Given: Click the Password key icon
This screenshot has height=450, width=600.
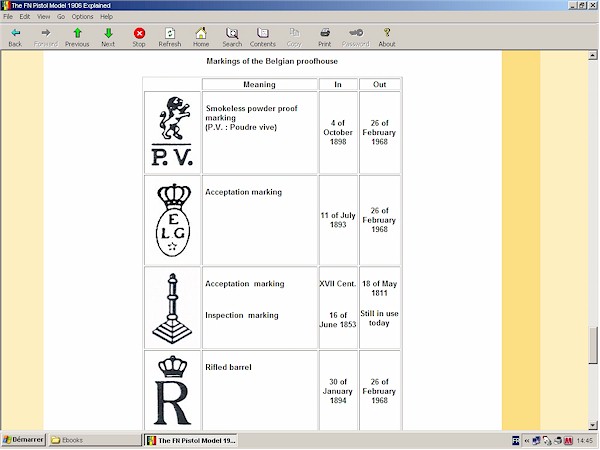Looking at the screenshot, I should coord(356,33).
